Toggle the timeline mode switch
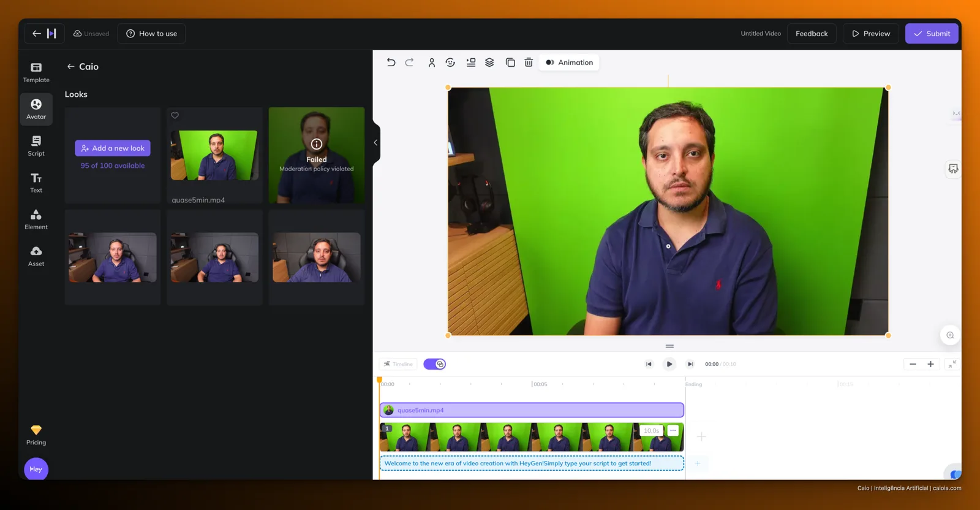Screen dimensions: 980x510 click(435, 364)
